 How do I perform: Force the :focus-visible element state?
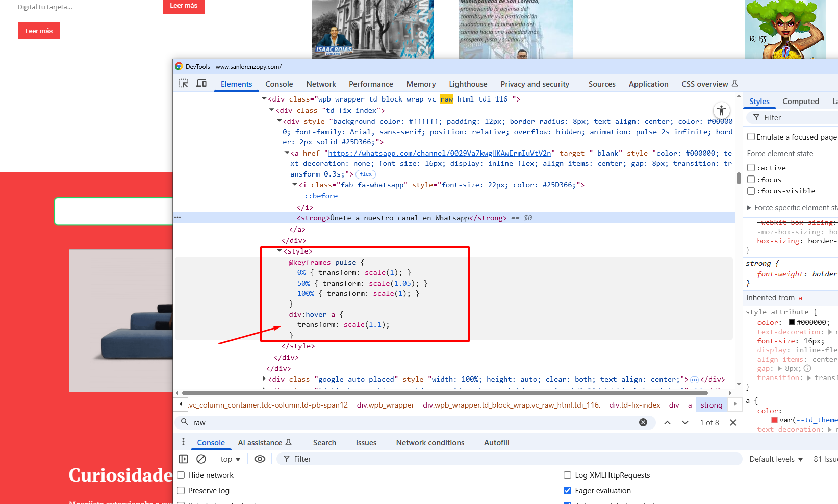click(x=751, y=191)
